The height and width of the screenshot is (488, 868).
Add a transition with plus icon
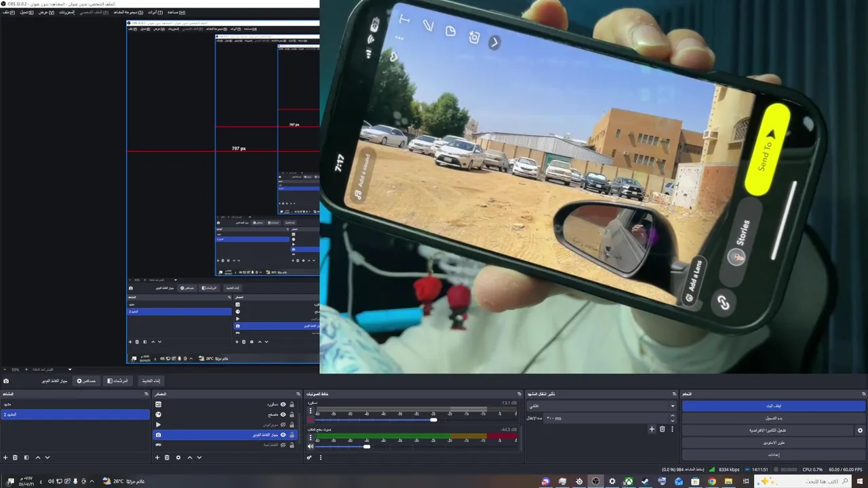652,429
